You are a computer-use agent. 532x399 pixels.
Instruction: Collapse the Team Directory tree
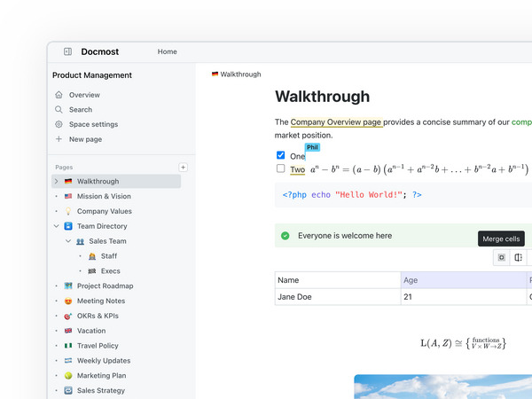click(x=56, y=226)
